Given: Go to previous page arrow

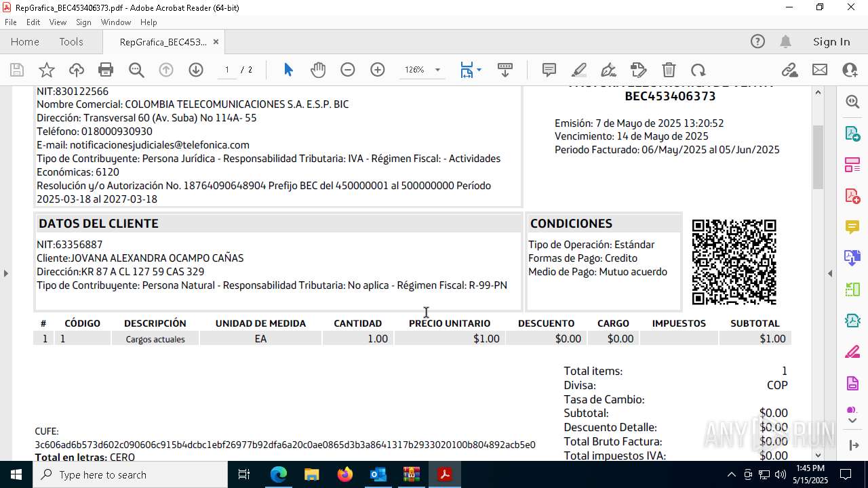Looking at the screenshot, I should pos(166,70).
